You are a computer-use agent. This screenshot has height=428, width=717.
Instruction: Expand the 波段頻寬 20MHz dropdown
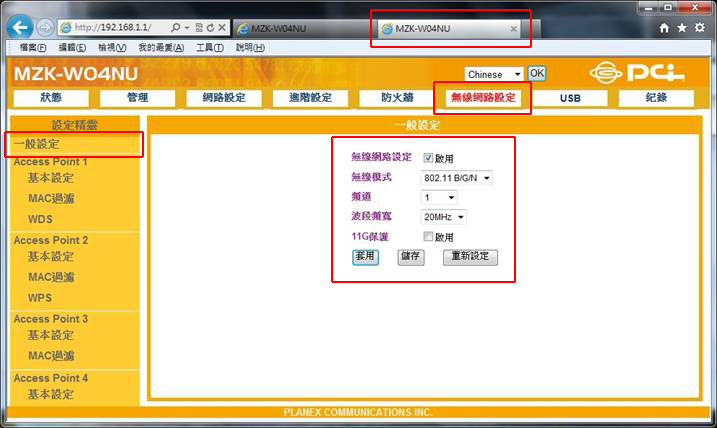pyautogui.click(x=443, y=217)
